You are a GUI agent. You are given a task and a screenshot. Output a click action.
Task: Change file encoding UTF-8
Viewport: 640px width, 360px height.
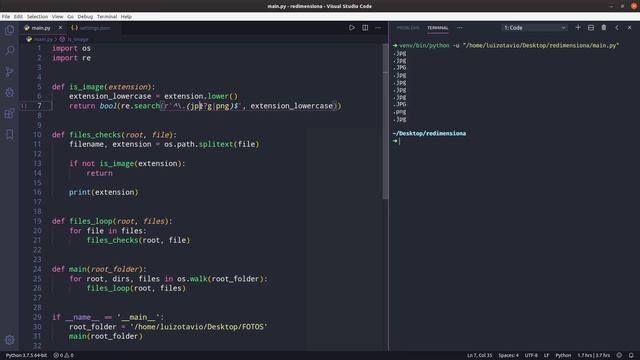pos(531,355)
